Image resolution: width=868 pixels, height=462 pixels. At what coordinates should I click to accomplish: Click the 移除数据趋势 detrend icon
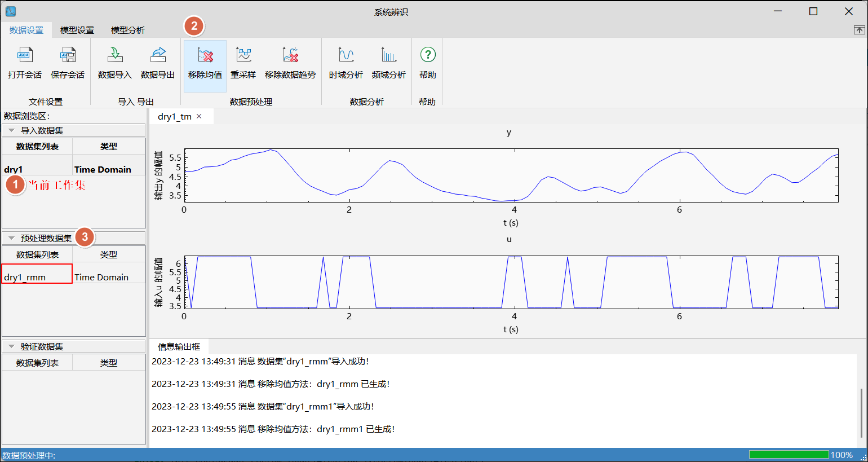(x=290, y=56)
